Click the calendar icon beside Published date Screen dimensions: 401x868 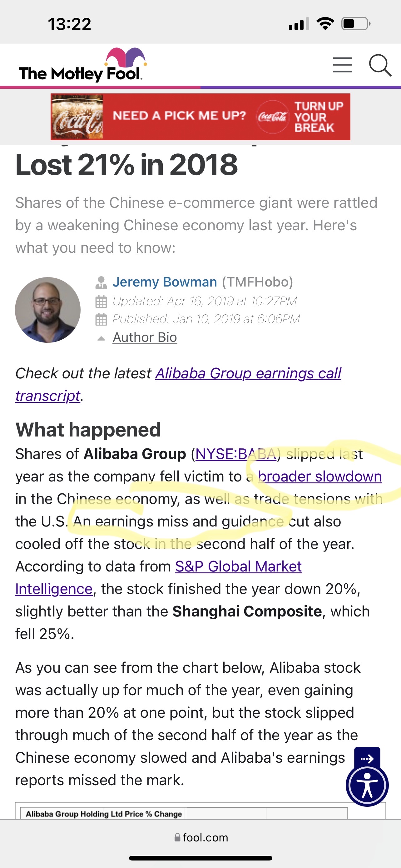(x=101, y=319)
